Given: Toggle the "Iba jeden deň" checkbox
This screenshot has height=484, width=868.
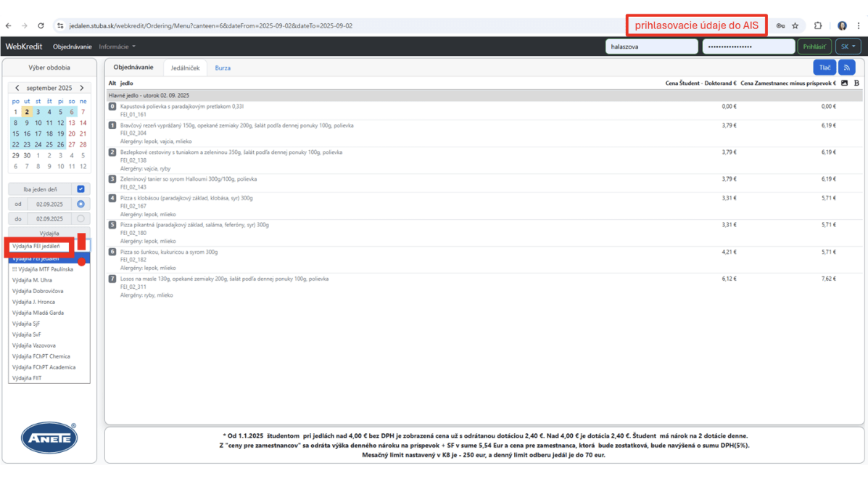Looking at the screenshot, I should tap(80, 189).
